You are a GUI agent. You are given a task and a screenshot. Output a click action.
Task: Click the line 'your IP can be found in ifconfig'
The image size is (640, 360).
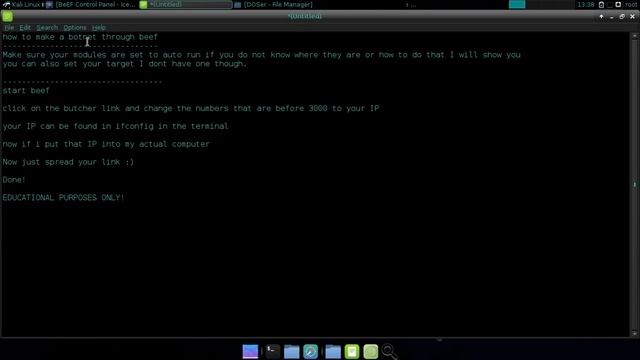pyautogui.click(x=116, y=127)
